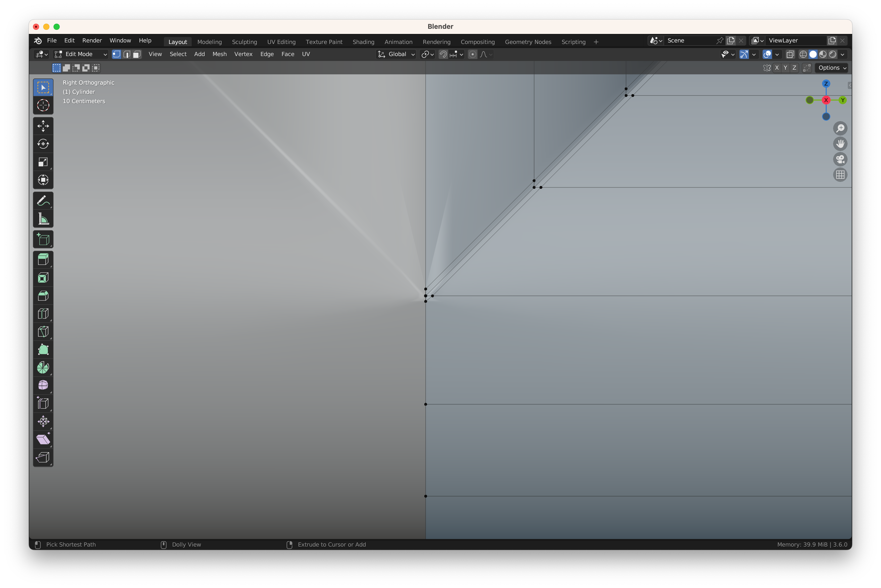This screenshot has height=588, width=881.
Task: Activate the 3D Cursor tool
Action: click(43, 105)
